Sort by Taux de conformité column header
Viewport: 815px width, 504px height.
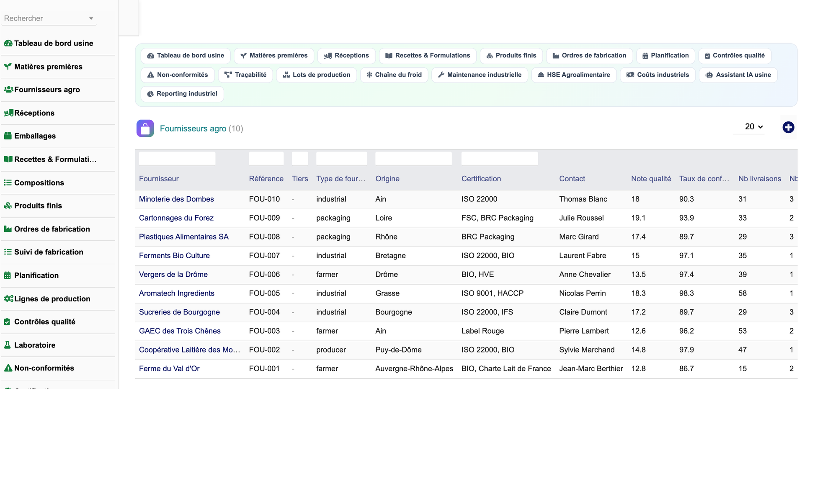pyautogui.click(x=704, y=179)
